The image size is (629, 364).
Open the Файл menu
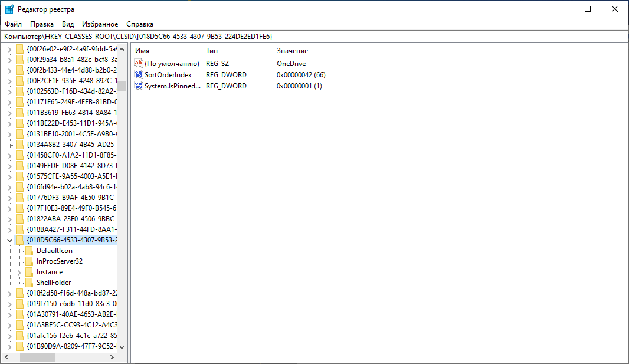click(x=13, y=24)
